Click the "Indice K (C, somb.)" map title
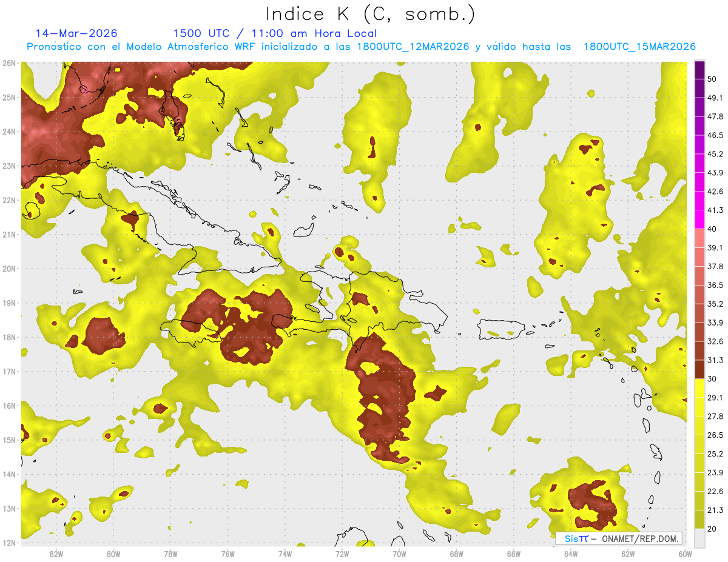This screenshot has height=562, width=728. pos(371,14)
